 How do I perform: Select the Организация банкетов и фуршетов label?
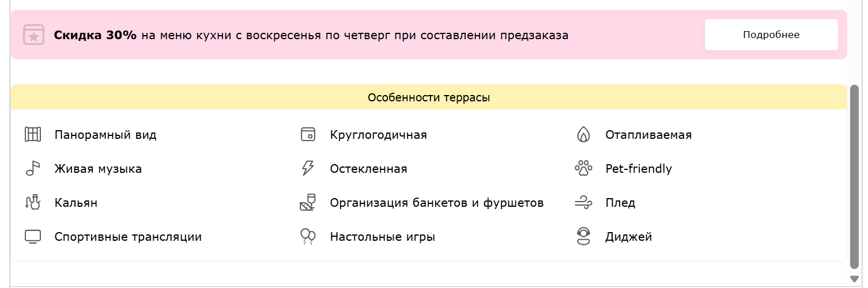pos(437,203)
